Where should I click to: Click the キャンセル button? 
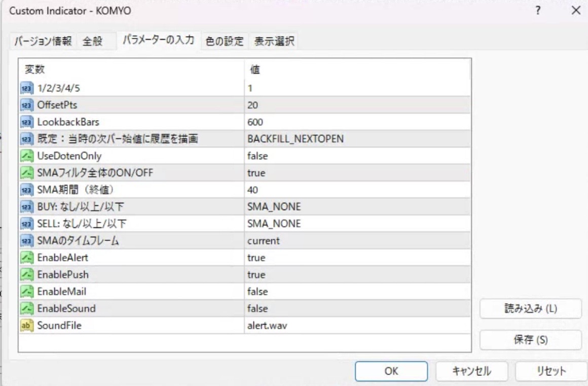[x=471, y=371]
